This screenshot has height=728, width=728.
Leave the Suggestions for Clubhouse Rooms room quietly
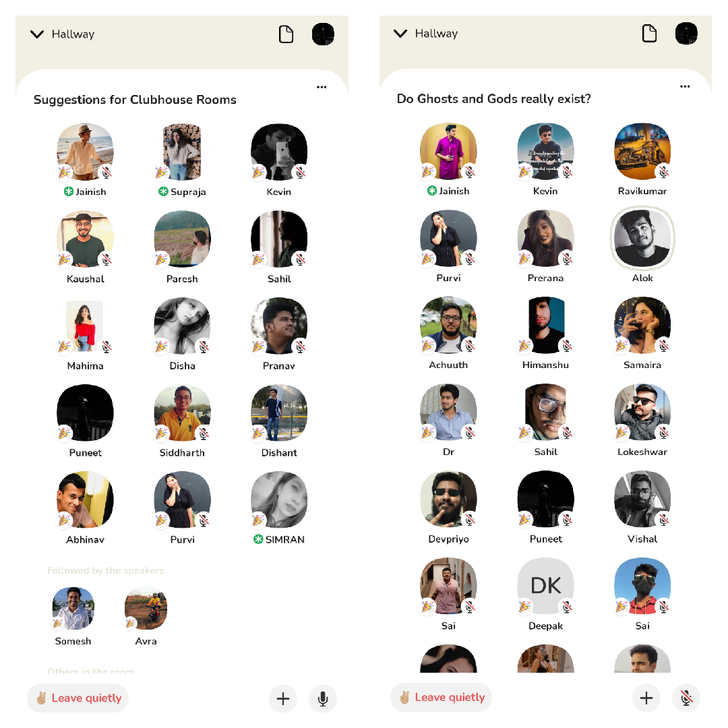(78, 698)
